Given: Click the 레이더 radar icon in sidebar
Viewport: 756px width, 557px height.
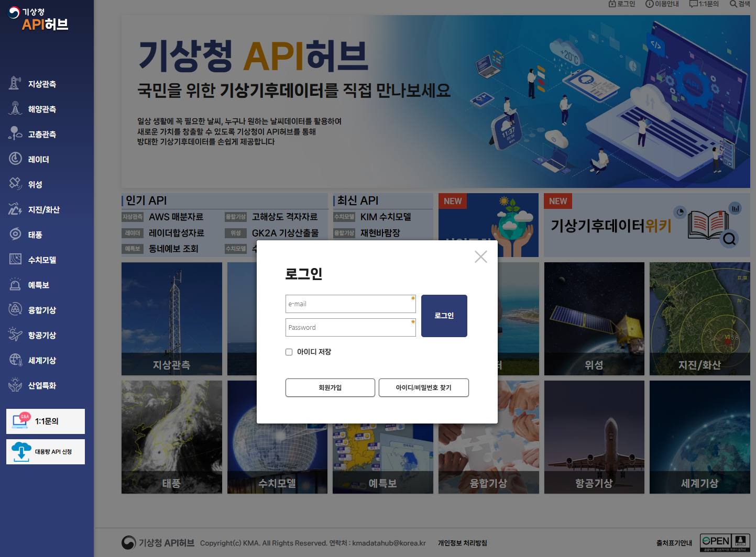Looking at the screenshot, I should [15, 159].
